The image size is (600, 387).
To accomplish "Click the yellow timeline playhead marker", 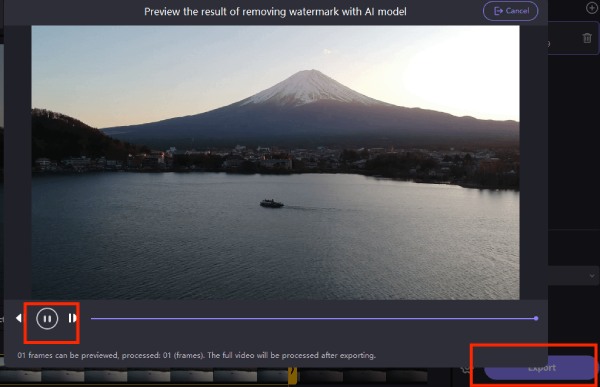I will pos(293,376).
